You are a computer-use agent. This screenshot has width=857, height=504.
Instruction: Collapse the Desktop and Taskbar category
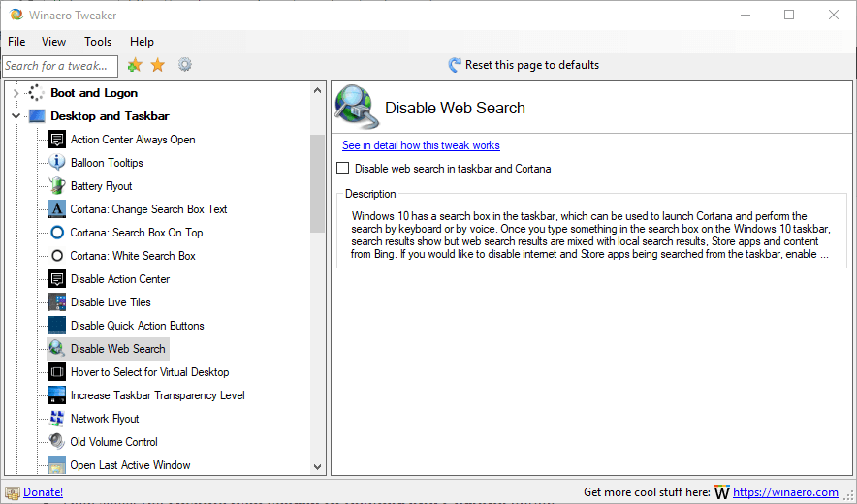pyautogui.click(x=16, y=116)
